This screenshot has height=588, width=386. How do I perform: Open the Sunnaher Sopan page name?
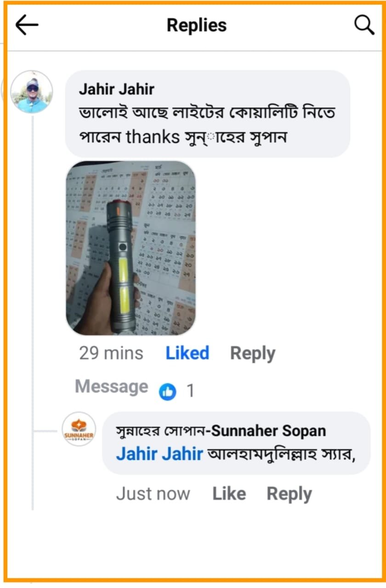pyautogui.click(x=221, y=431)
